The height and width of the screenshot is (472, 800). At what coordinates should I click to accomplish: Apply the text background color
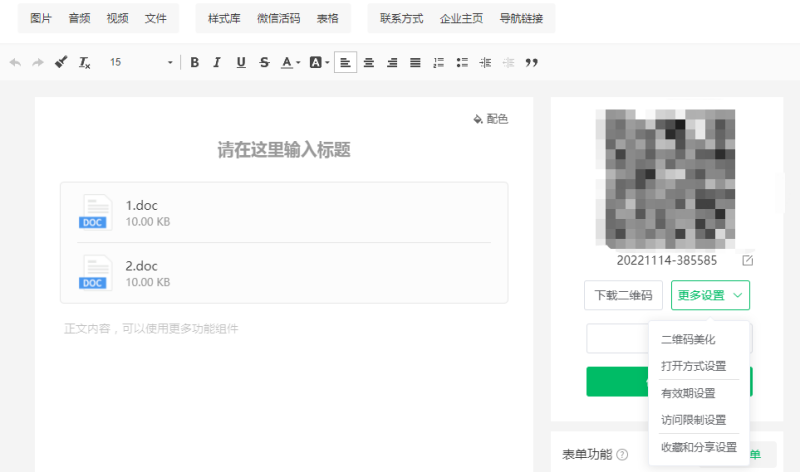(x=315, y=62)
